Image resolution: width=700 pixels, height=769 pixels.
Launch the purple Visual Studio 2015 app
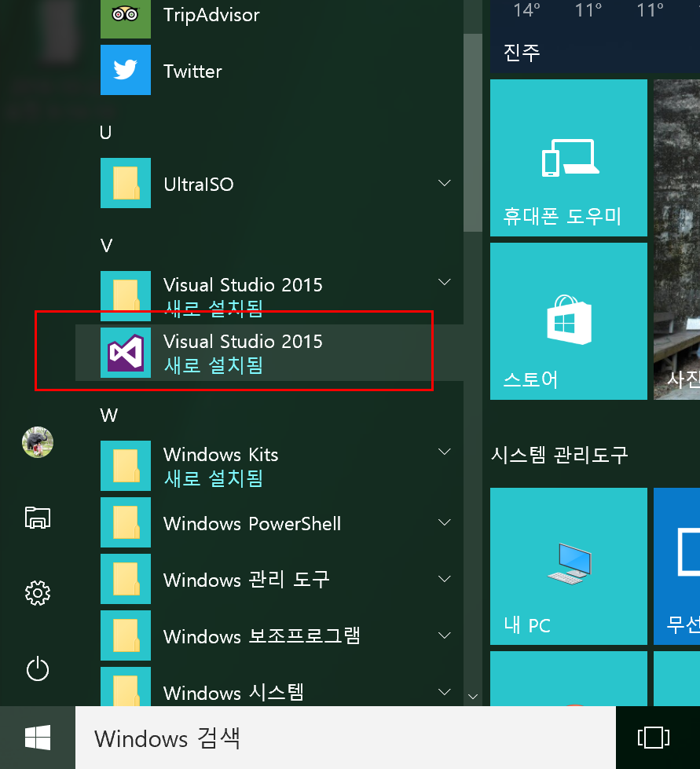126,353
